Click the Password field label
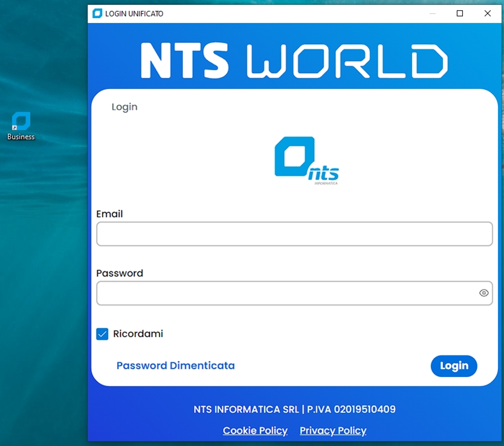Screen dimensions: 504x446 (x=120, y=273)
